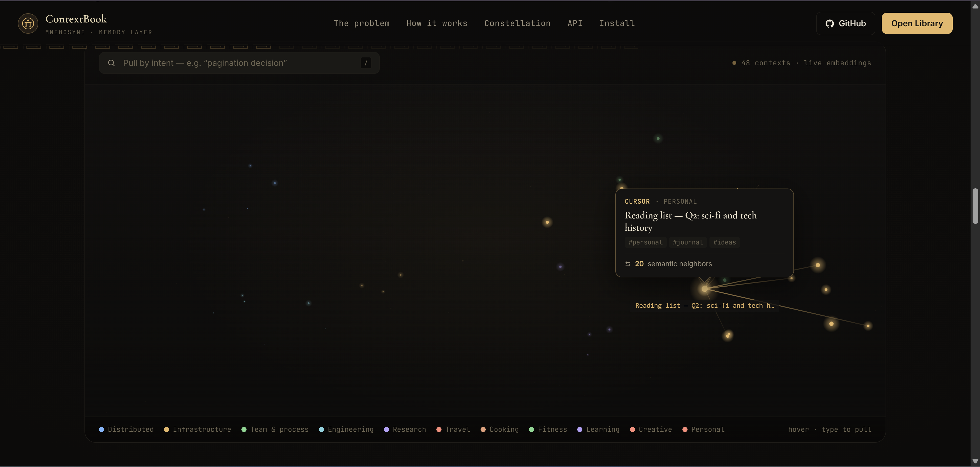980x467 pixels.
Task: Click the Research legend label
Action: pos(409,429)
